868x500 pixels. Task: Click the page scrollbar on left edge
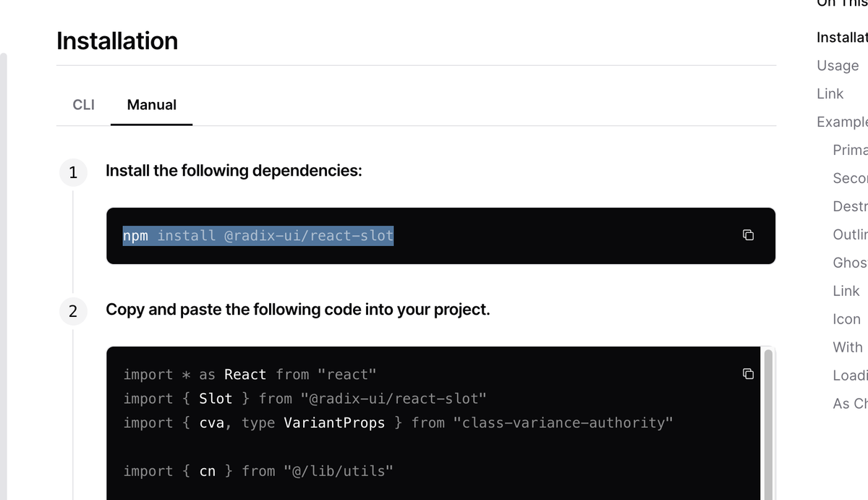pyautogui.click(x=3, y=276)
